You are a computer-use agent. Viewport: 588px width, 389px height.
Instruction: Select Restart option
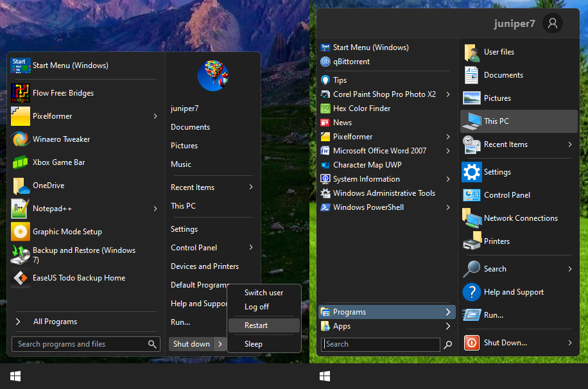[x=264, y=325]
